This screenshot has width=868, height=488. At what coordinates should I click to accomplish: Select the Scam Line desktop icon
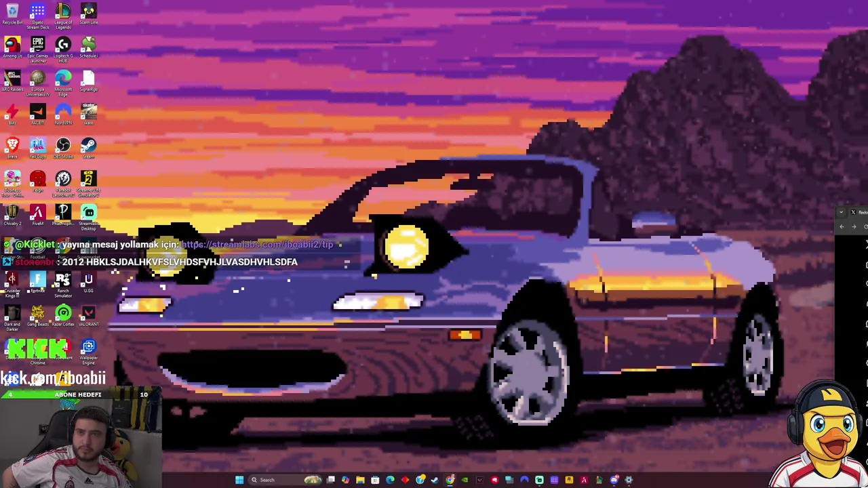(x=88, y=14)
